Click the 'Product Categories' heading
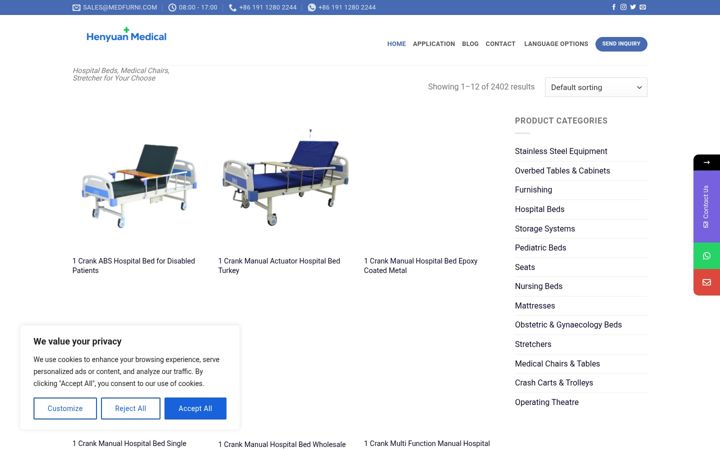720x450 pixels. pos(561,121)
